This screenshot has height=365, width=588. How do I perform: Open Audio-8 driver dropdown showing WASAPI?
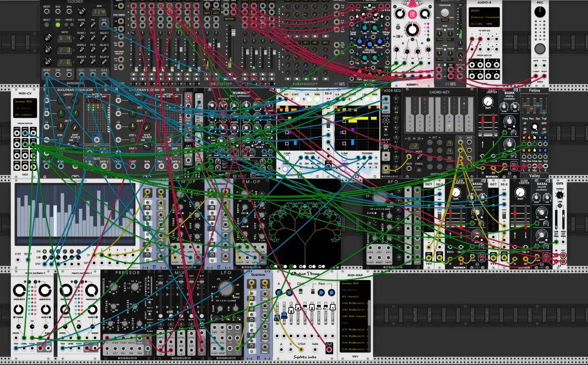pyautogui.click(x=484, y=10)
